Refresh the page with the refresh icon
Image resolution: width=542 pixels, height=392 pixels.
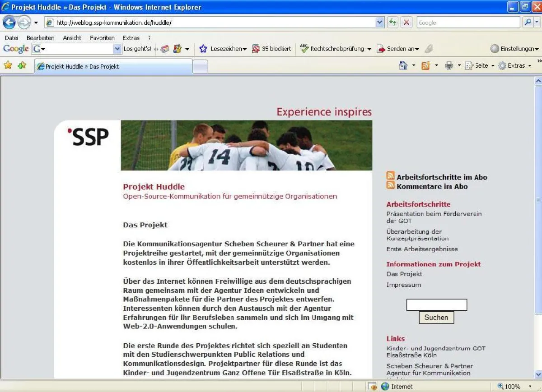tap(392, 22)
